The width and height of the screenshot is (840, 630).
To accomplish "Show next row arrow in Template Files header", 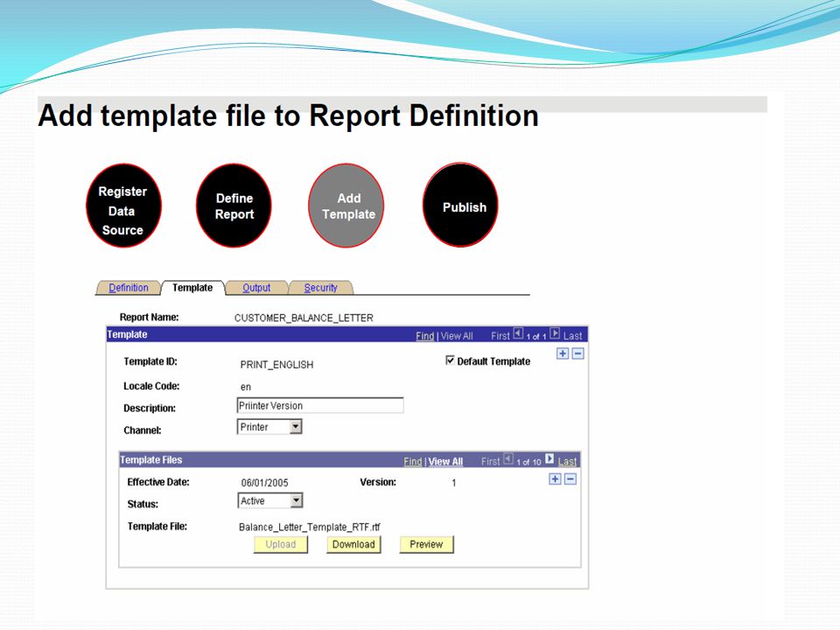I will point(549,458).
